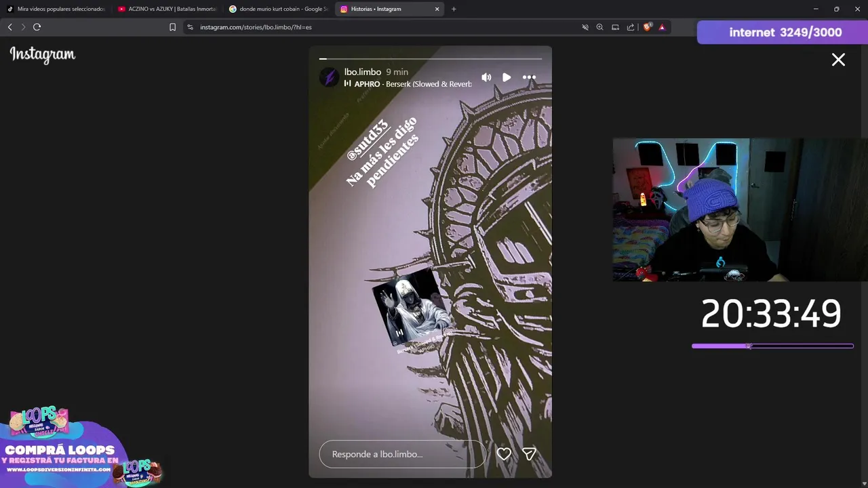Click the streamer webcam overlay
The width and height of the screenshot is (868, 488).
740,209
